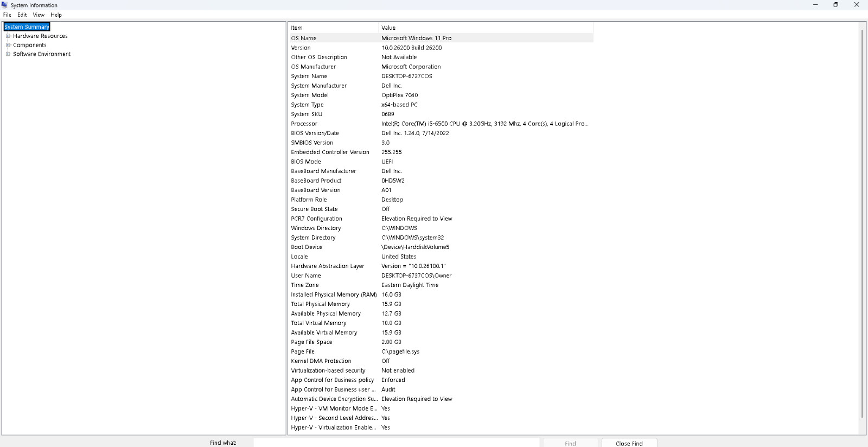Select the Virtualization-based security row

click(x=441, y=371)
